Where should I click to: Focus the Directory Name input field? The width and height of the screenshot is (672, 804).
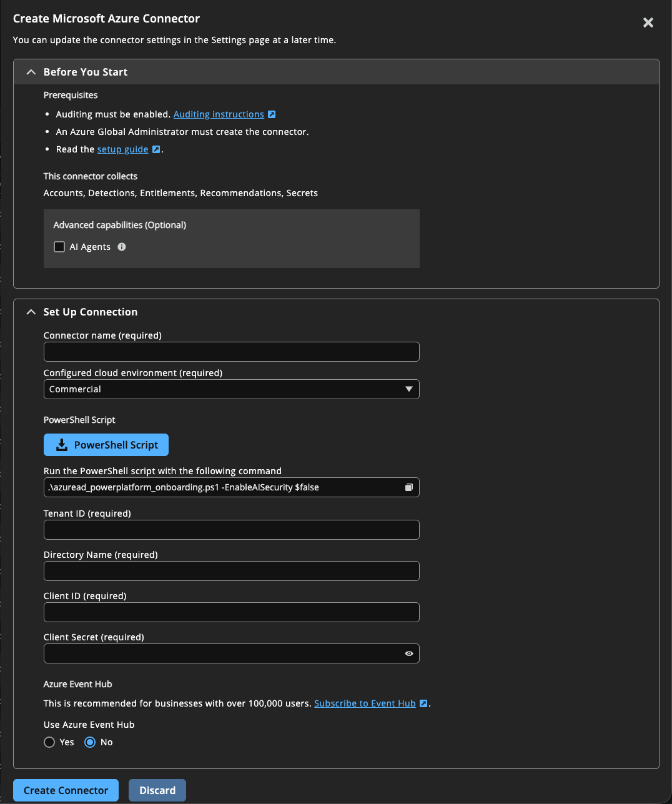[231, 571]
